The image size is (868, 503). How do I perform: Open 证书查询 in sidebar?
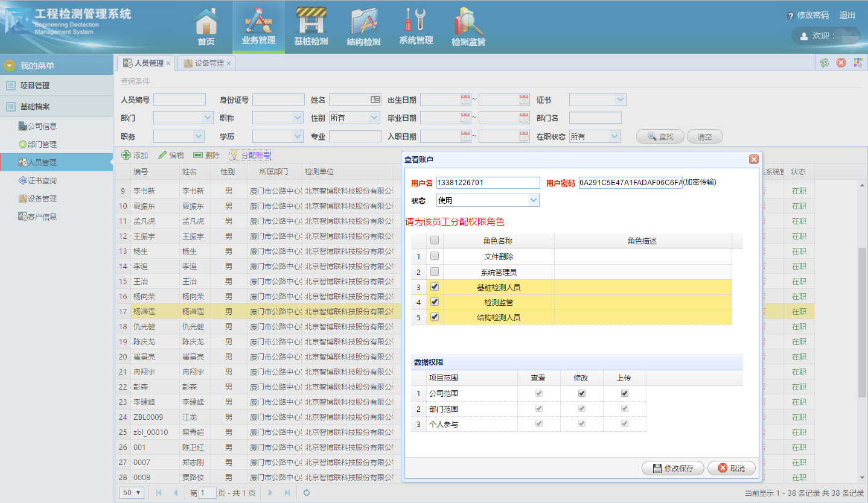click(x=42, y=180)
